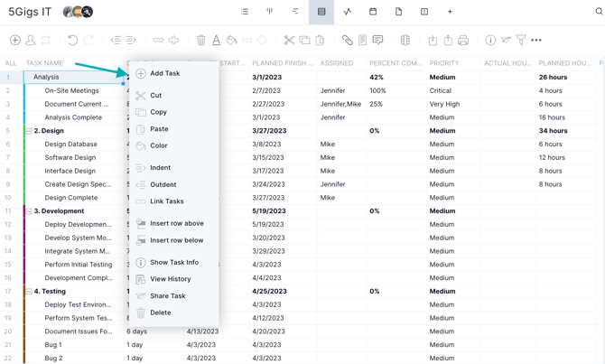Click the ALL column header

point(11,63)
